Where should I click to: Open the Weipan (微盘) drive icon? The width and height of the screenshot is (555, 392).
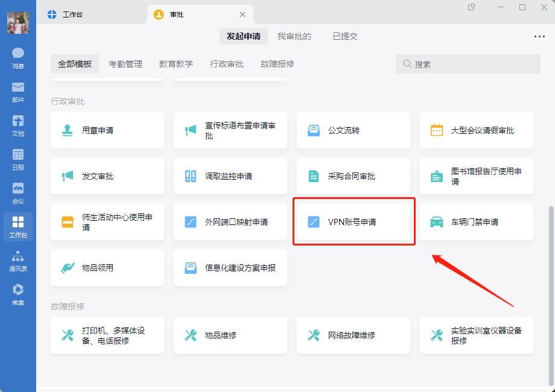coord(18,294)
